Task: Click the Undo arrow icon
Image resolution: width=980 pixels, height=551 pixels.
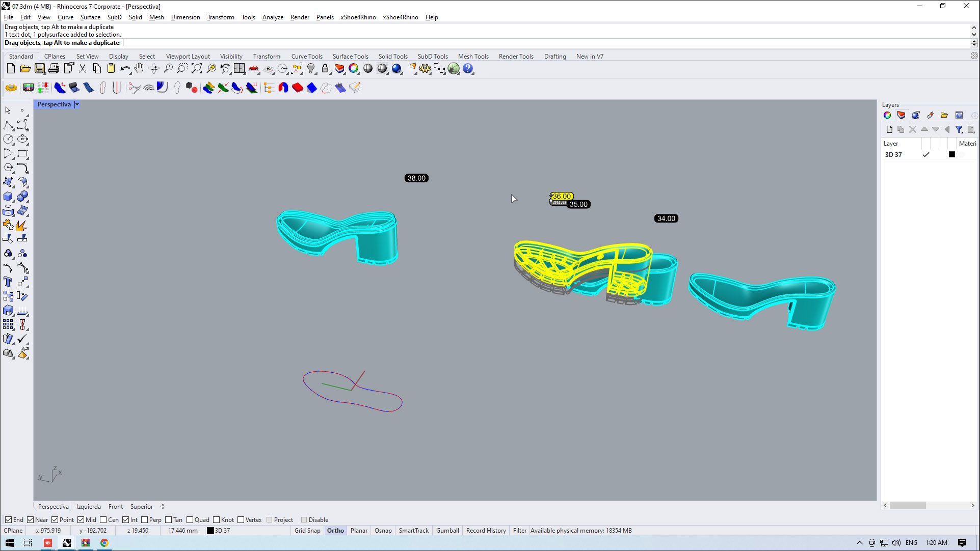Action: point(124,69)
